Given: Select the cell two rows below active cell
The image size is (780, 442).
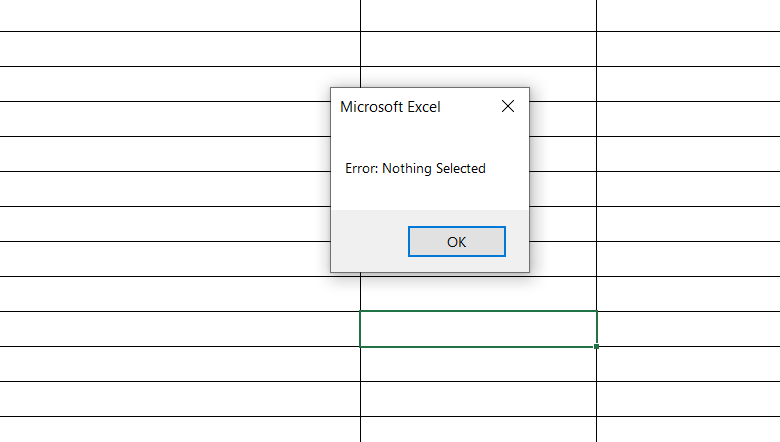Looking at the screenshot, I should pos(478,399).
